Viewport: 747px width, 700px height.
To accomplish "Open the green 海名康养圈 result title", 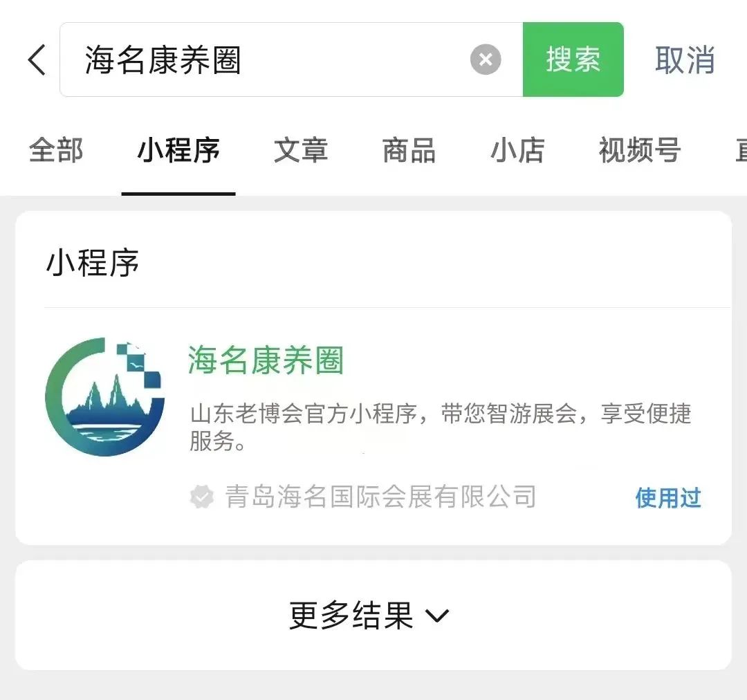I will [x=266, y=360].
